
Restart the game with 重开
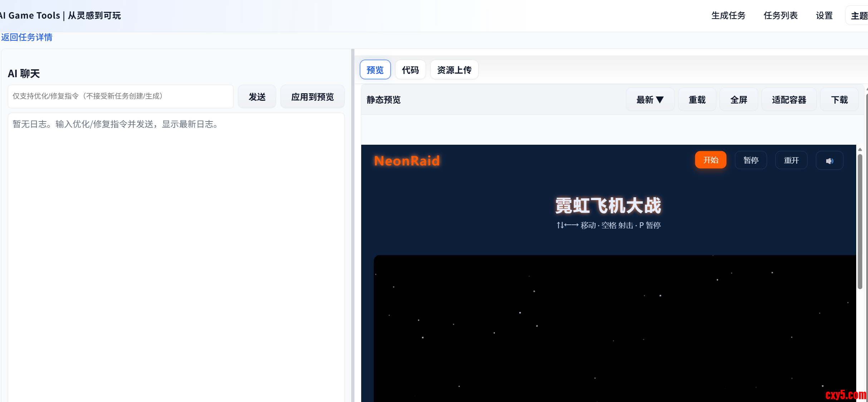click(791, 160)
